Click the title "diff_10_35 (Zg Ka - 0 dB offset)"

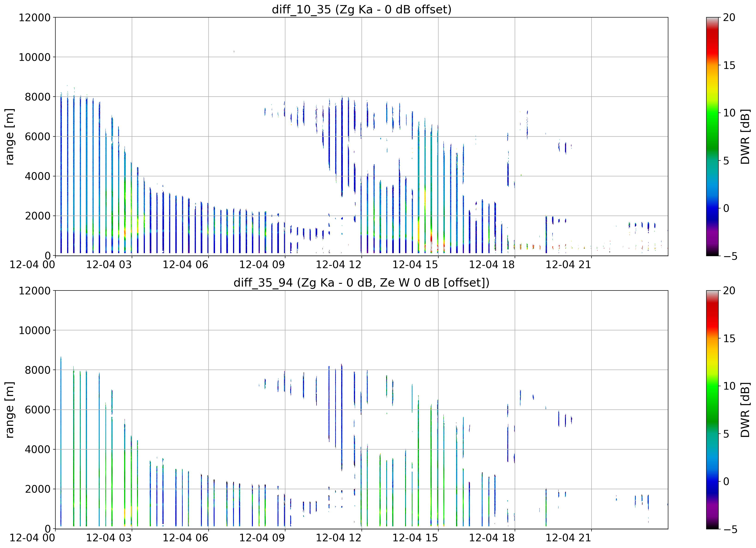click(362, 9)
